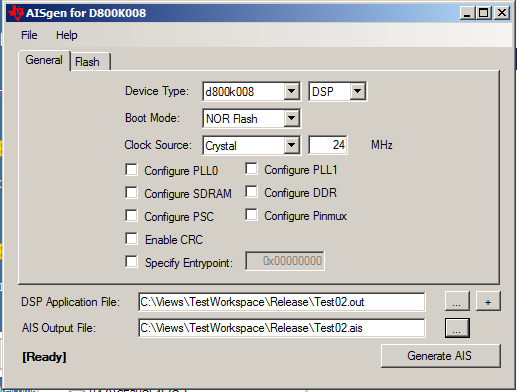
Task: Maximize the AISgen window
Action: (484, 13)
